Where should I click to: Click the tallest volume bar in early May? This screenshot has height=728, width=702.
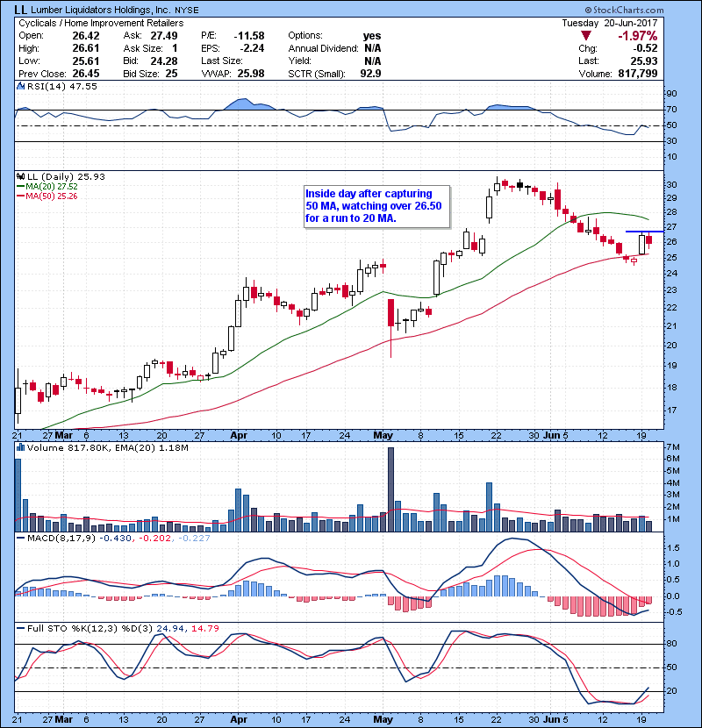point(390,489)
